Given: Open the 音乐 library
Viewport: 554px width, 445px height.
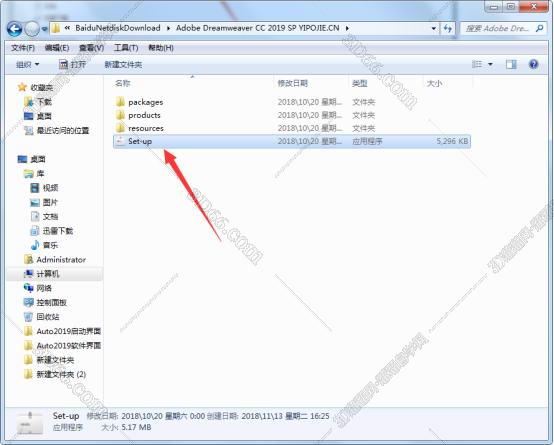Looking at the screenshot, I should (50, 245).
